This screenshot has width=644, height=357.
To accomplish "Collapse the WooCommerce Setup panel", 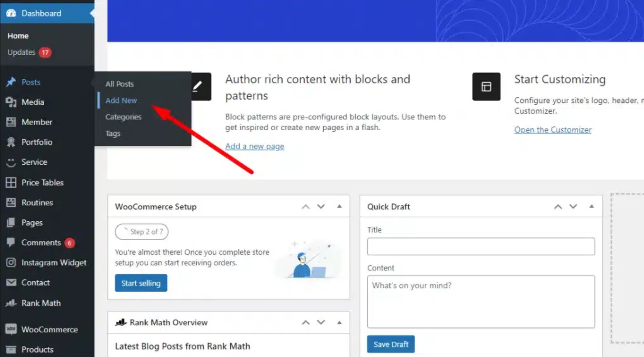I will tap(339, 207).
